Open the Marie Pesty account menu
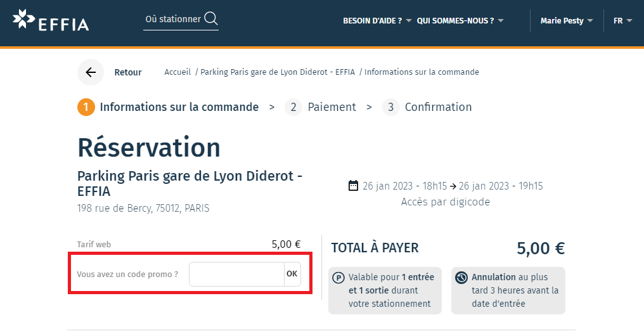Screen dimensions: 644x336 [x=566, y=21]
